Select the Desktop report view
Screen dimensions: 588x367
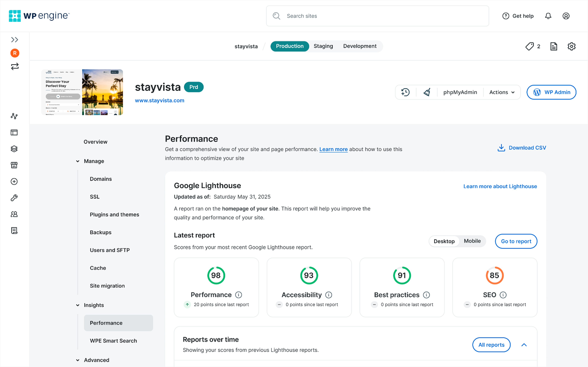[x=444, y=241]
